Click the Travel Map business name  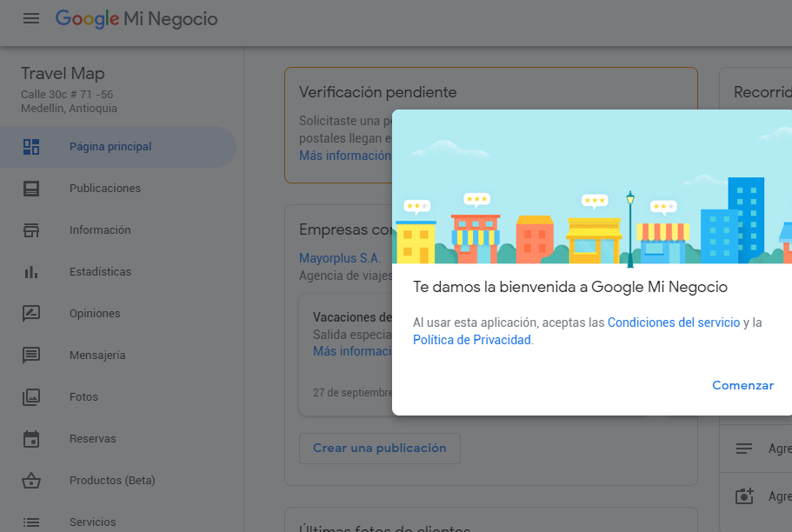point(63,73)
